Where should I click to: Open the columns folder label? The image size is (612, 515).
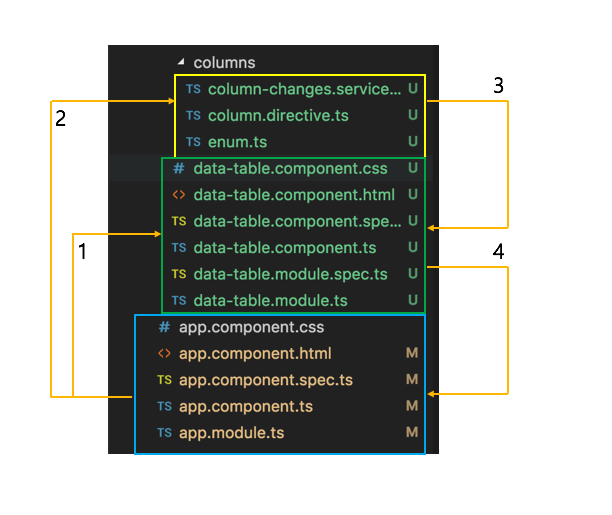click(224, 62)
